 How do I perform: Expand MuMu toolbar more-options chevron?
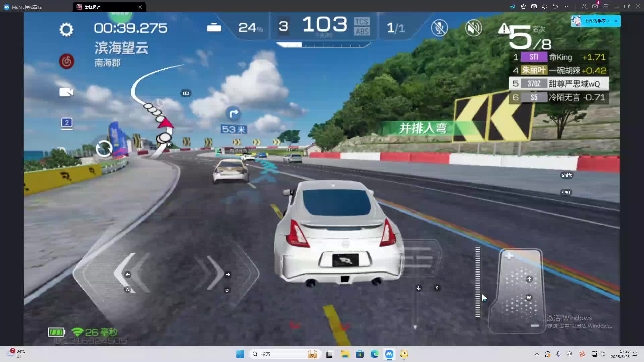point(566,6)
